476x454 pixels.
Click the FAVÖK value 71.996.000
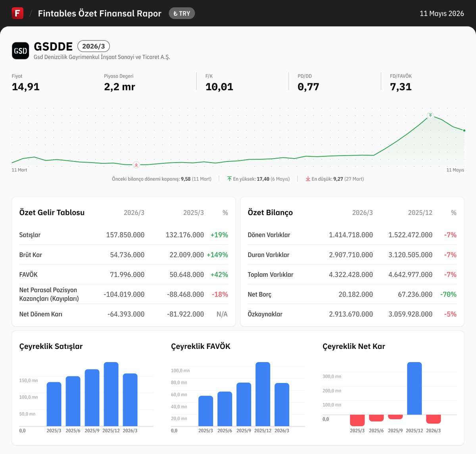tap(127, 274)
